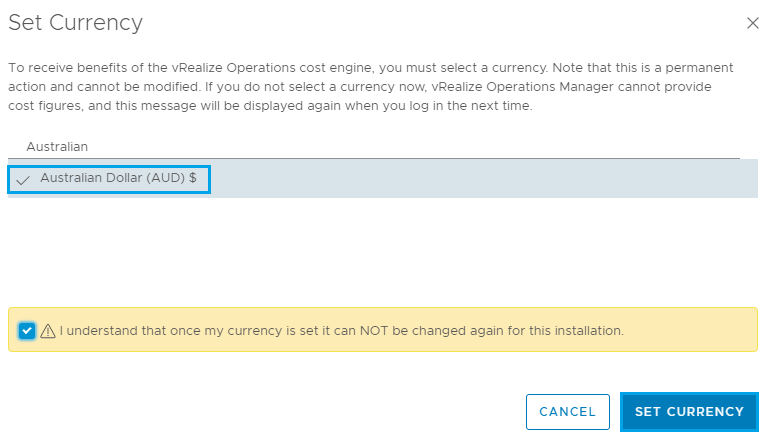Focus the currency search field containing 'Australian'
The width and height of the screenshot is (766, 444).
pyautogui.click(x=372, y=146)
